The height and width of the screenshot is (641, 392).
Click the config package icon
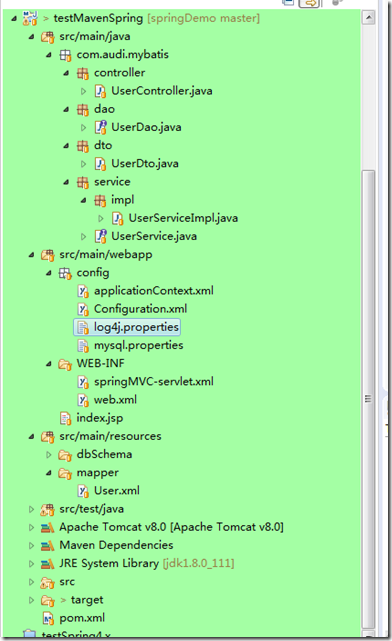click(65, 273)
